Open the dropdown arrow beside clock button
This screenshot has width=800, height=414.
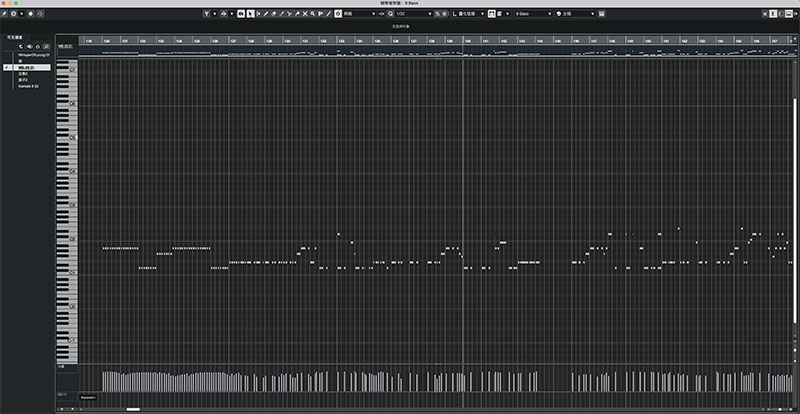21,14
